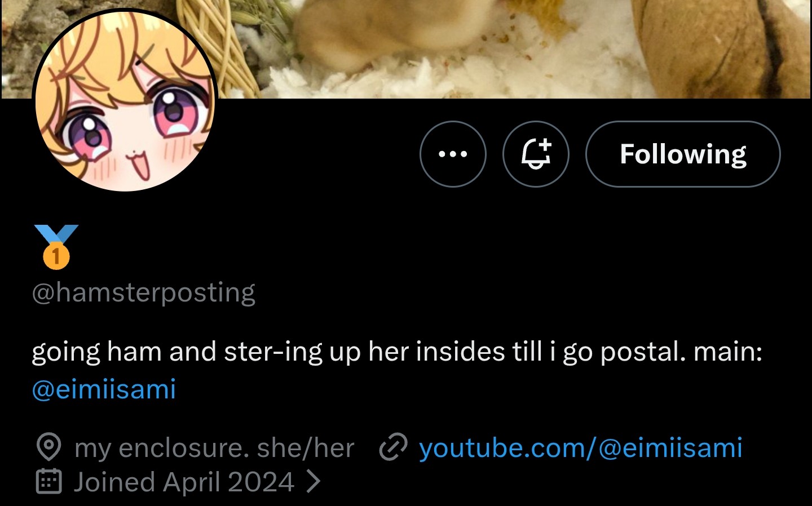Expand the Joined April 2024 chevron
Viewport: 812px width, 506px height.
pos(313,482)
